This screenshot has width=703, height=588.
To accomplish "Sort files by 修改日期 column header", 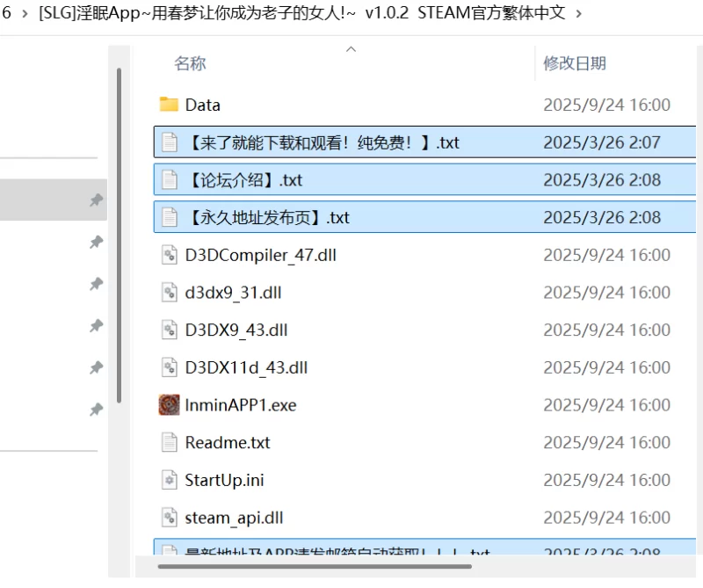I will coord(575,63).
